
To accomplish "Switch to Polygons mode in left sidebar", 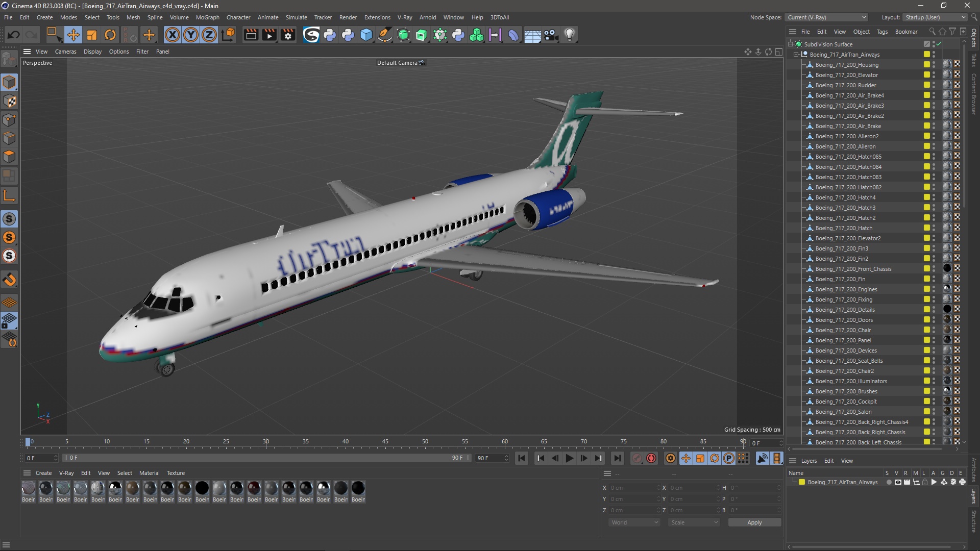I will pyautogui.click(x=9, y=157).
